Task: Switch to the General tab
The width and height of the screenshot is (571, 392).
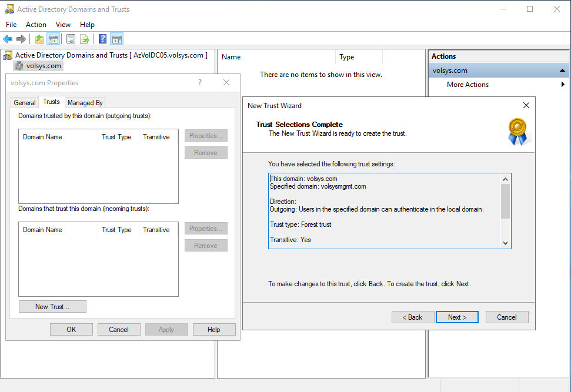Action: tap(25, 103)
